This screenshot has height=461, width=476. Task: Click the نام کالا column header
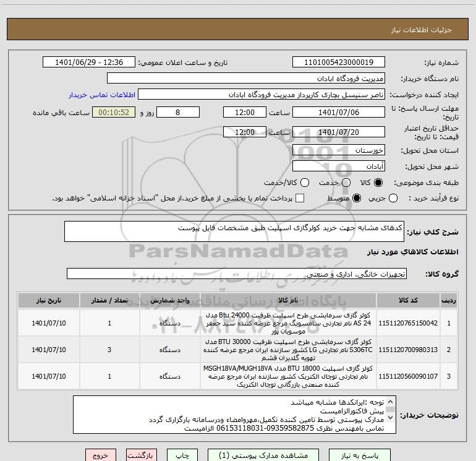(288, 300)
